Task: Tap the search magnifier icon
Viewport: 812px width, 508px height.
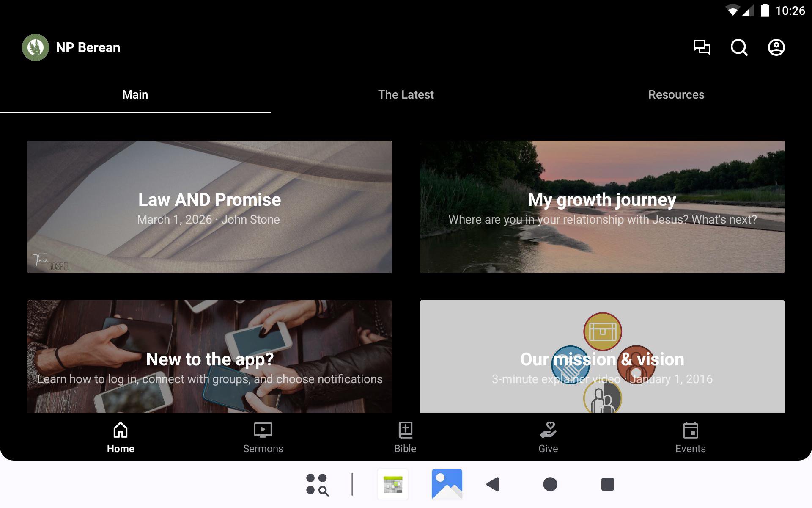Action: click(739, 47)
